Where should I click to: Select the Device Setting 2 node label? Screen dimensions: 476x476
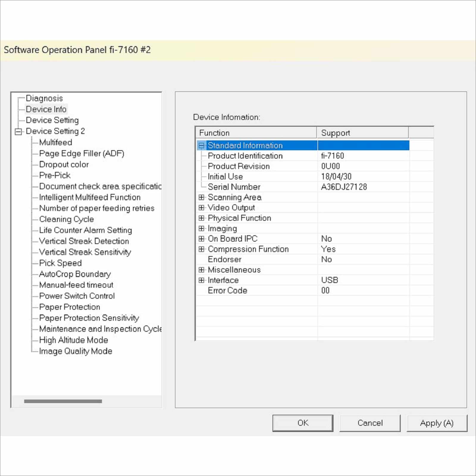coord(55,131)
